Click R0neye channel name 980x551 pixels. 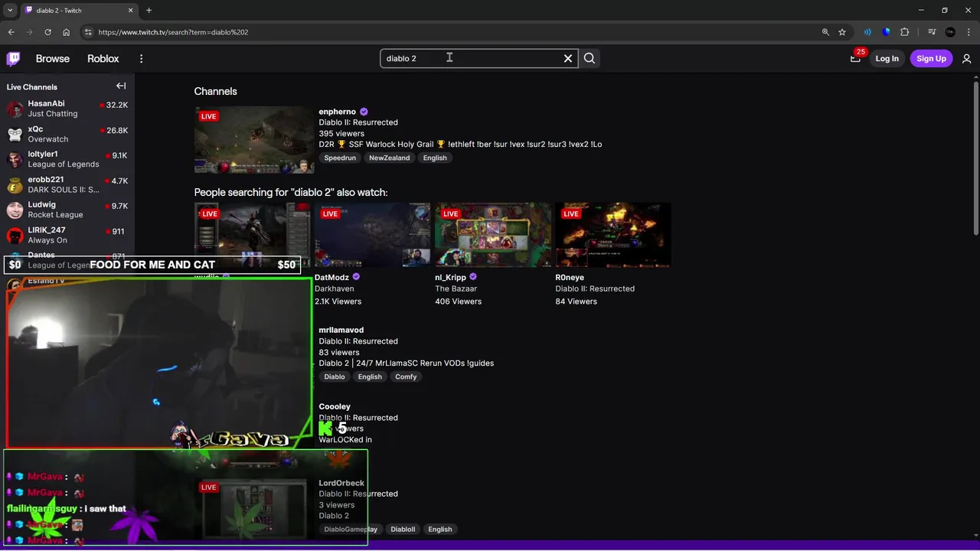point(570,277)
